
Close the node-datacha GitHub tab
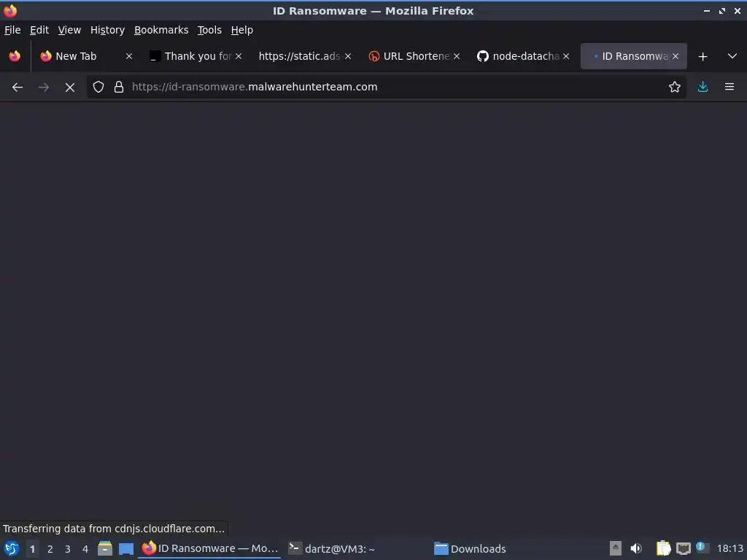[x=566, y=56]
